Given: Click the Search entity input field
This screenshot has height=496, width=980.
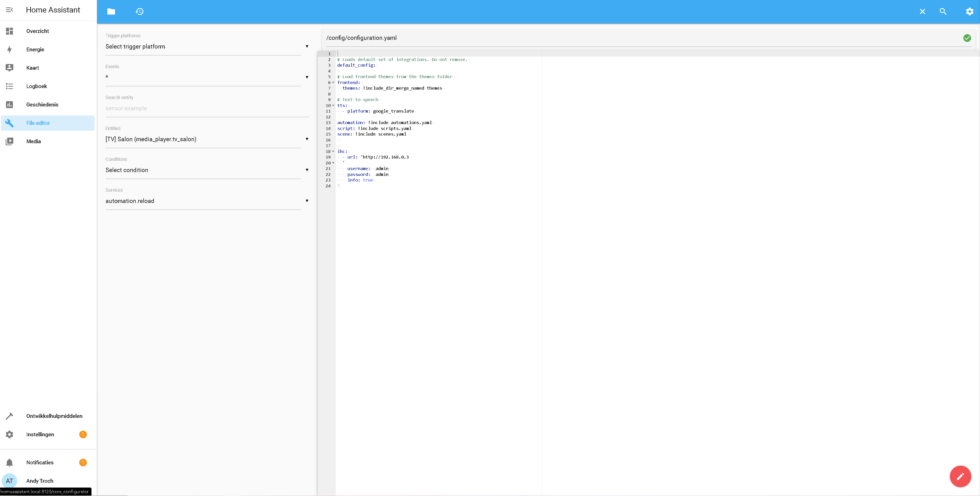Looking at the screenshot, I should tap(206, 108).
